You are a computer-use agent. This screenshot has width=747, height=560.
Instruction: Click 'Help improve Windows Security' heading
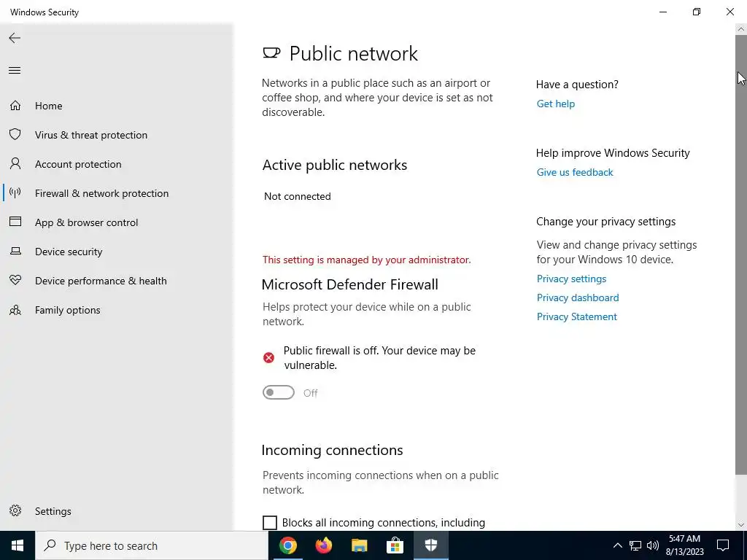point(613,153)
